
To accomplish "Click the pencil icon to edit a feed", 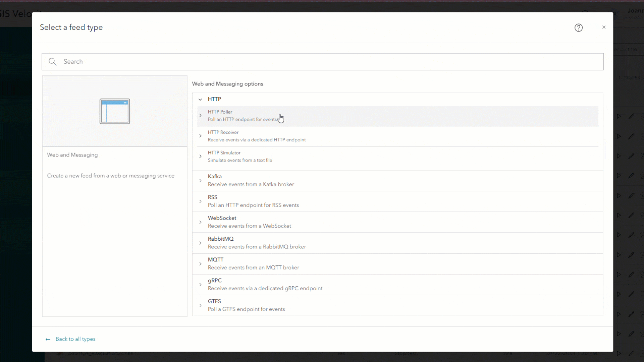I will click(632, 116).
